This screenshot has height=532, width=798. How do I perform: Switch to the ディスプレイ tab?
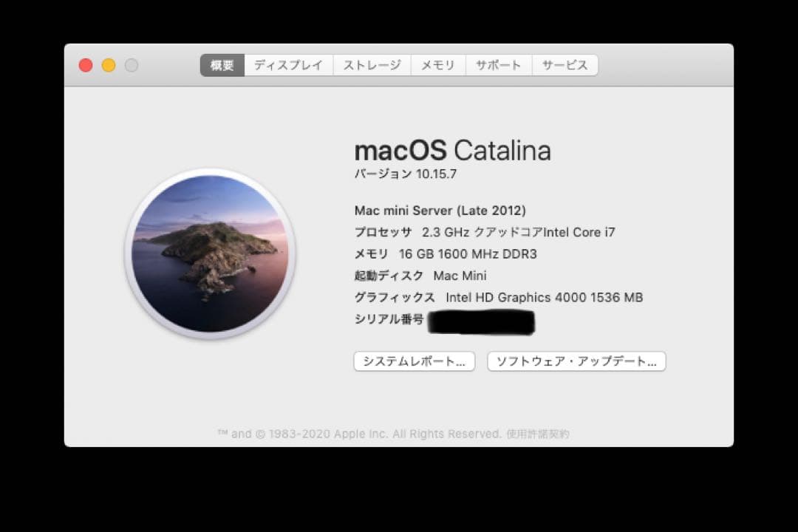coord(287,65)
